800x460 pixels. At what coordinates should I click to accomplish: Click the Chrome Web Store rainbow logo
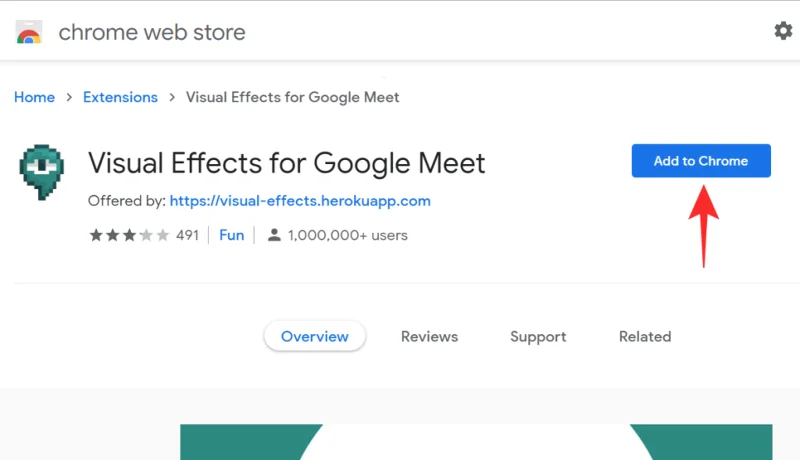pyautogui.click(x=29, y=32)
